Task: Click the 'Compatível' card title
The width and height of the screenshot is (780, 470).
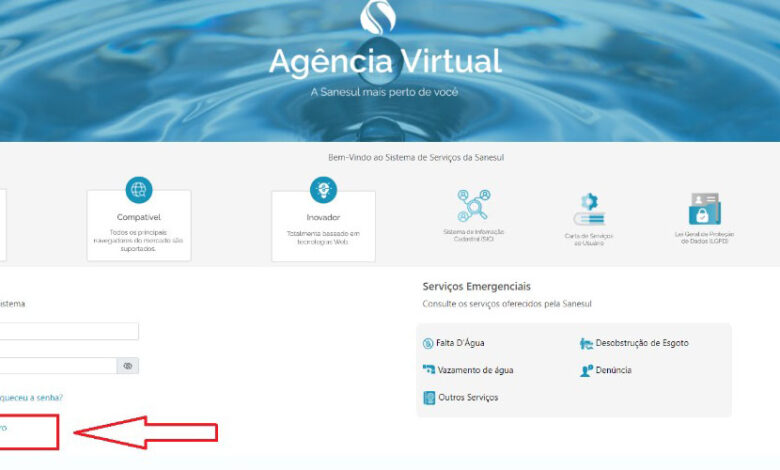Action: pos(139,217)
